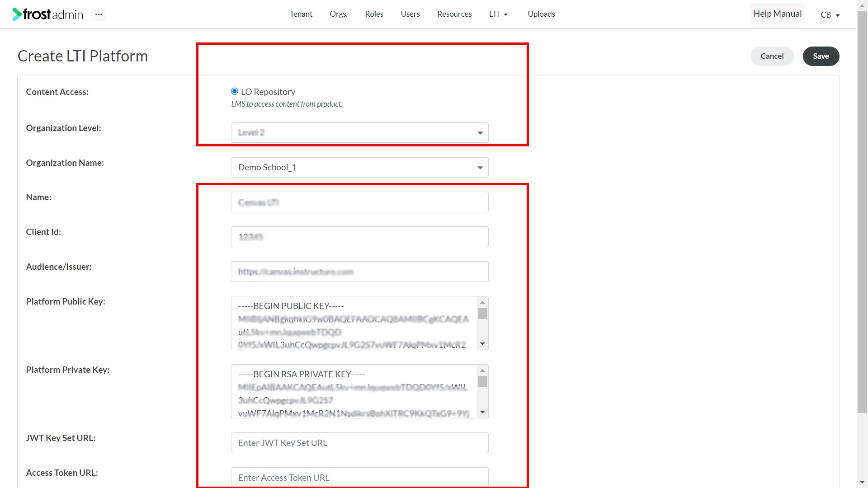Click the 'Platform Private Key:' label
Image resolution: width=868 pixels, height=488 pixels.
click(68, 370)
